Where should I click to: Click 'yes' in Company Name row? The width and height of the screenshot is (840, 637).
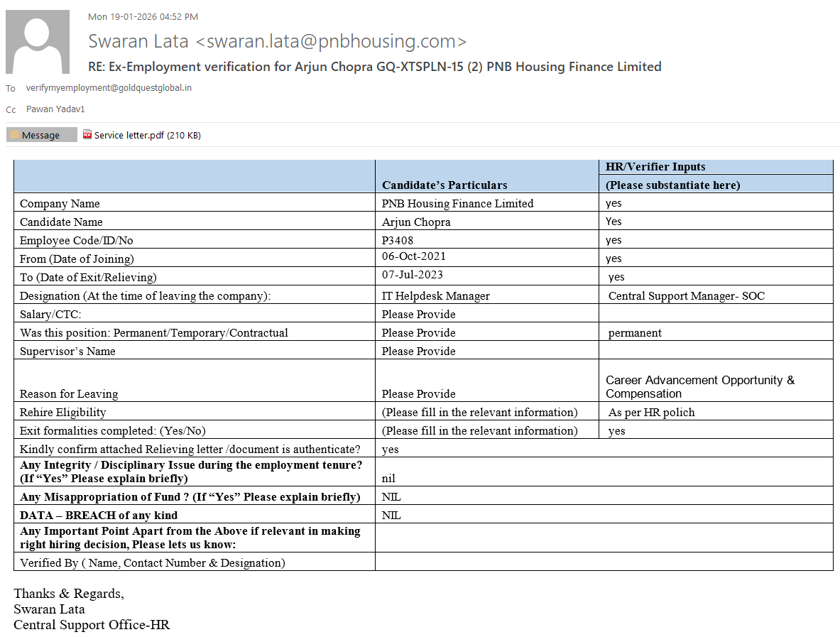613,204
